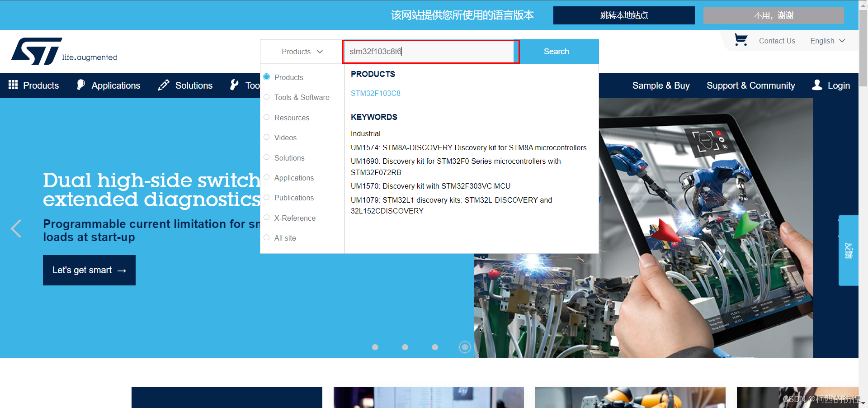This screenshot has height=408, width=868.
Task: Open Applications menu in navigation bar
Action: tap(108, 85)
